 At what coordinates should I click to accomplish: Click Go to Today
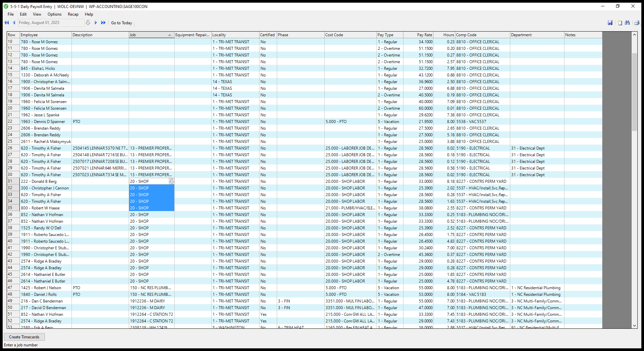(121, 23)
